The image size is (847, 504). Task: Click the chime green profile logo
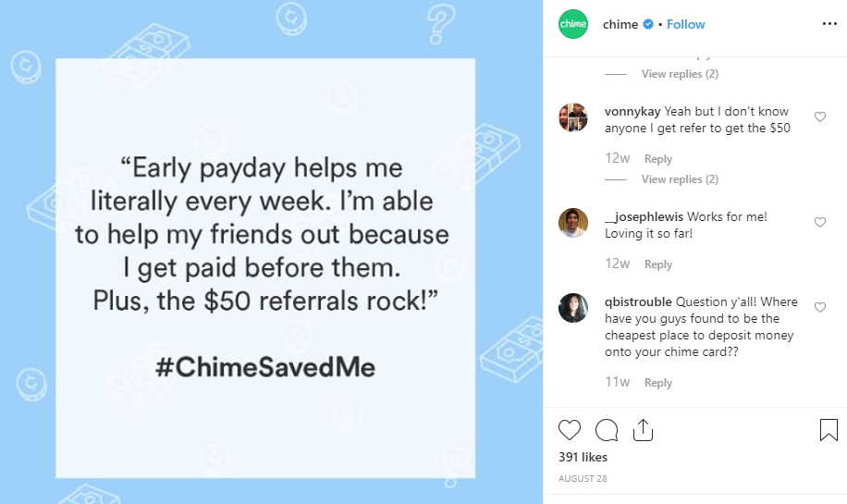(573, 24)
